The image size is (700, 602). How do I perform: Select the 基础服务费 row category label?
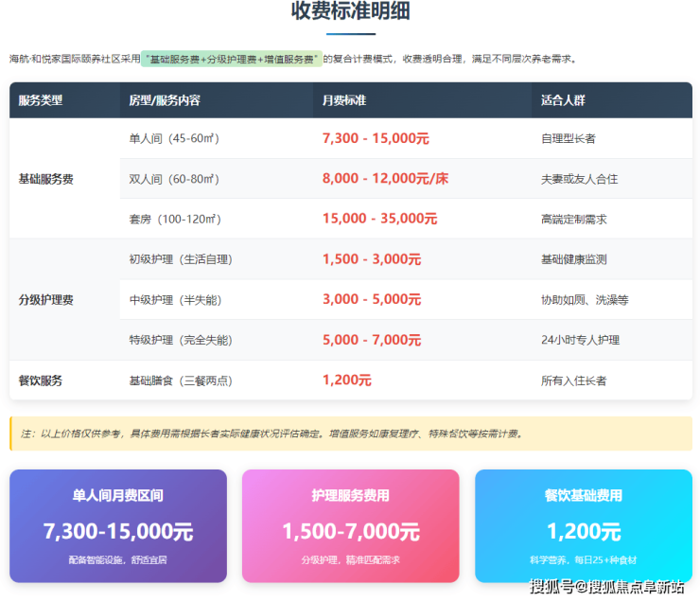[x=46, y=179]
